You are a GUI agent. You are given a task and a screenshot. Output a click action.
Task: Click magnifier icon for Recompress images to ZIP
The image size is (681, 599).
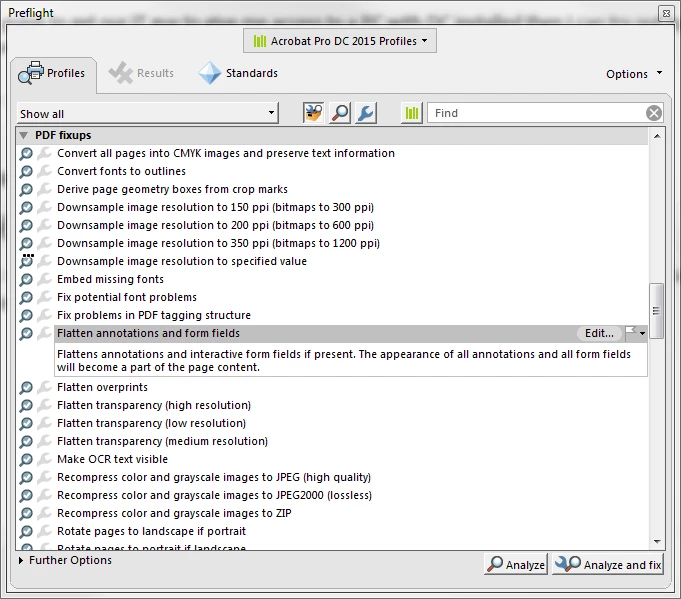(x=26, y=513)
